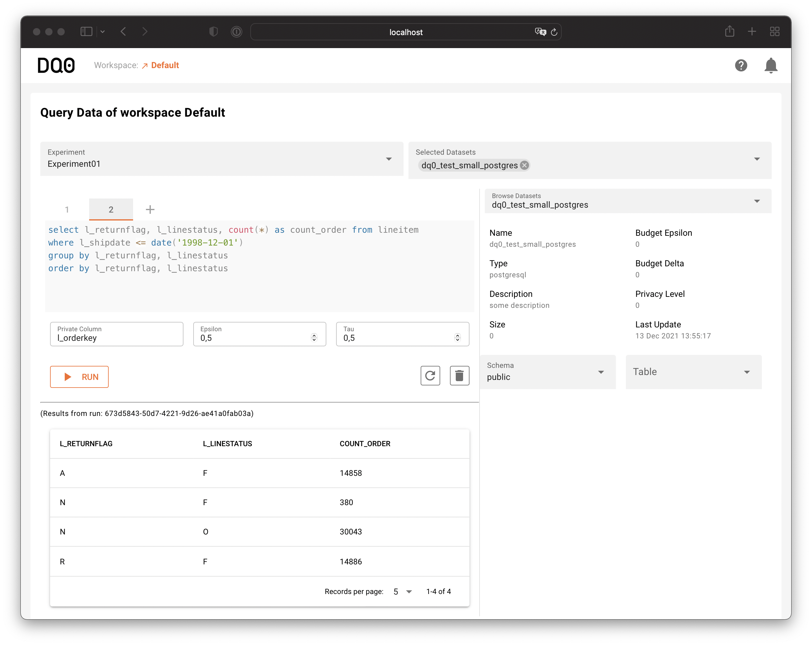The image size is (812, 645).
Task: Click the refresh/re-run icon button
Action: coord(430,376)
